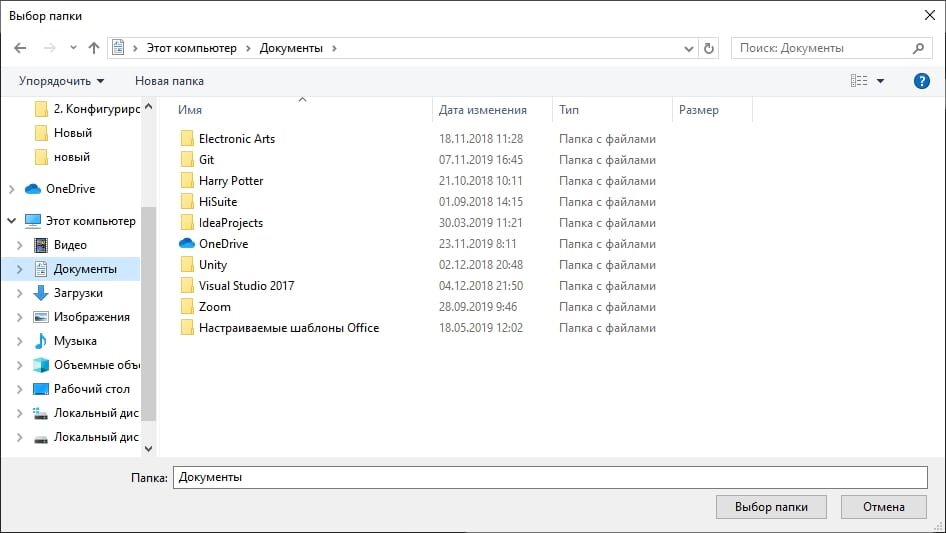946x533 pixels.
Task: Open the address bar history dropdown
Action: [x=688, y=48]
